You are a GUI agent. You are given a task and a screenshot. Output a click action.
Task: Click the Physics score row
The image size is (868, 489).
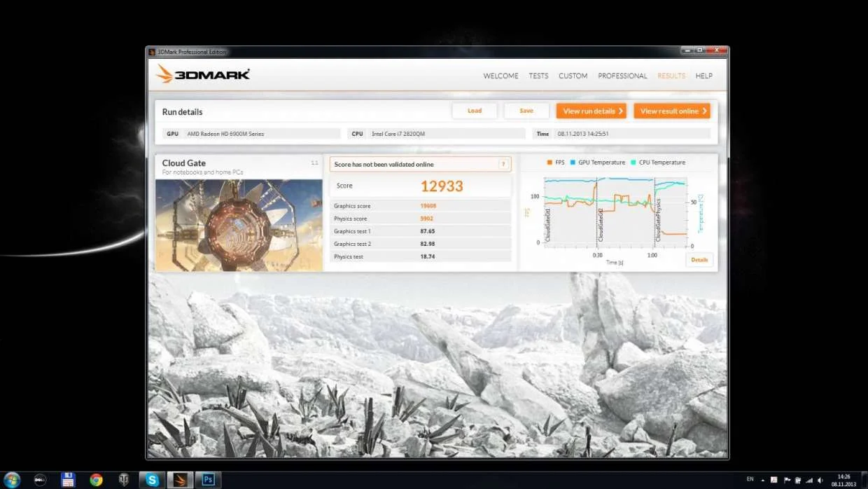pos(421,219)
